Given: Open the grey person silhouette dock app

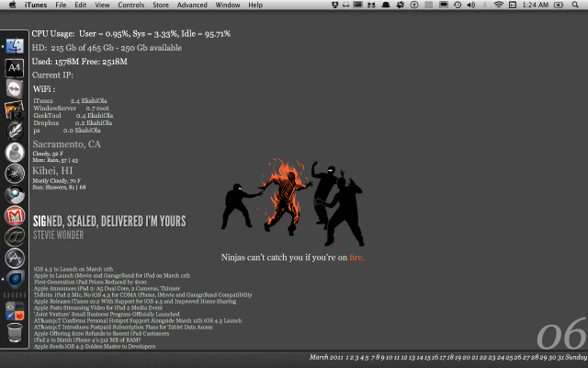Looking at the screenshot, I should (x=15, y=153).
